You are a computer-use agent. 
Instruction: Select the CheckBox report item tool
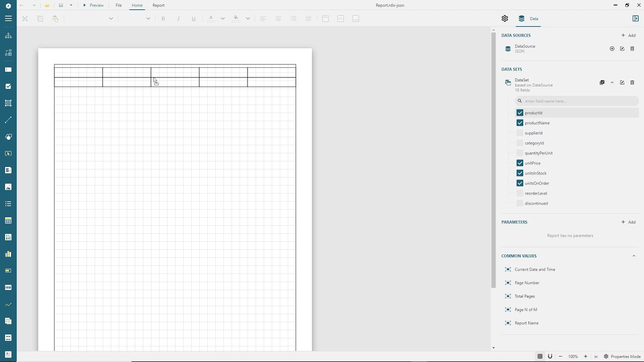point(8,86)
